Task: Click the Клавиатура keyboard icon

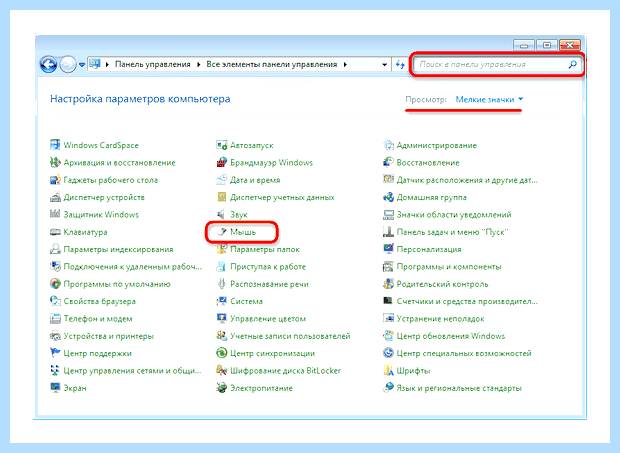Action: [55, 232]
